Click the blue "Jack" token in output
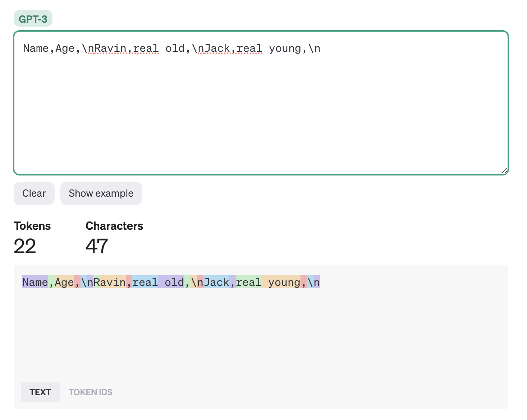 click(216, 282)
